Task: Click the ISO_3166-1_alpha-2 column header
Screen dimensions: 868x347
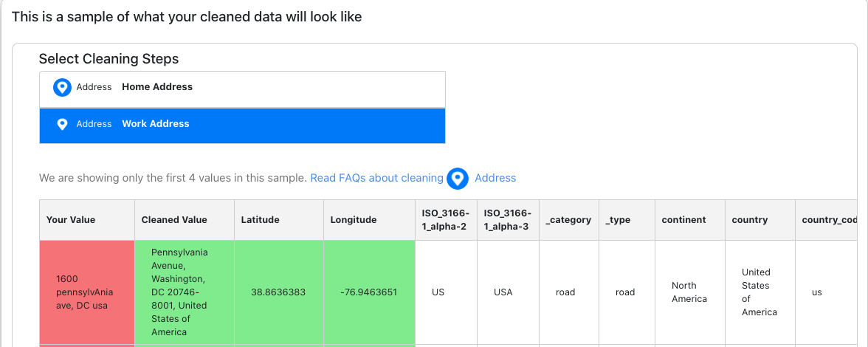Action: 446,220
